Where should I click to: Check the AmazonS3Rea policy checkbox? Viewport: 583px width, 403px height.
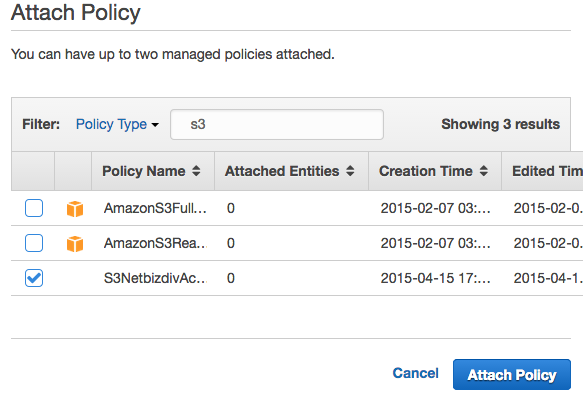34,243
